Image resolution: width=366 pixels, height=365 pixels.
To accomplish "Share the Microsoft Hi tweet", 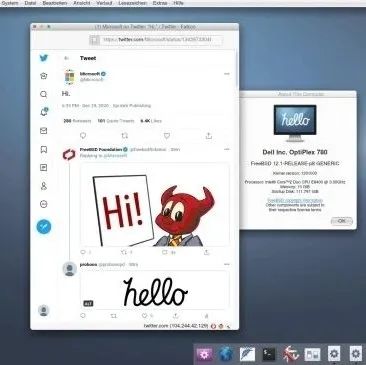I will 209,136.
